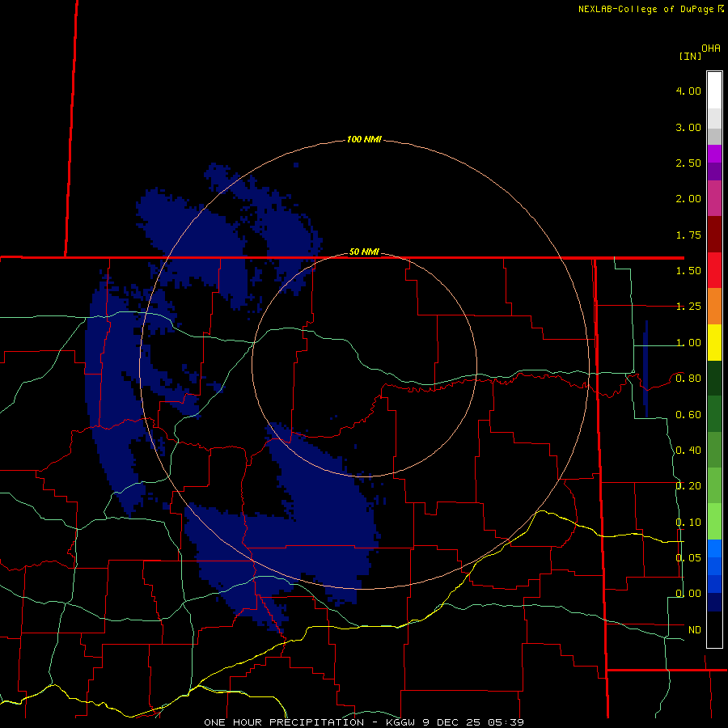Pick the bright magenta legend swatch
Viewport: 728px width, 728px height.
coord(714,154)
